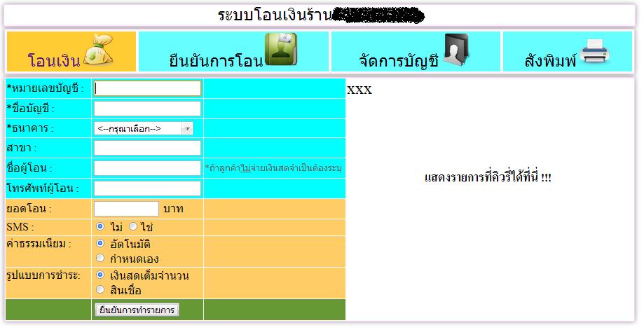Image resolution: width=644 pixels, height=330 pixels.
Task: Focus the หมายเลขบัญชี input field
Action: point(147,88)
